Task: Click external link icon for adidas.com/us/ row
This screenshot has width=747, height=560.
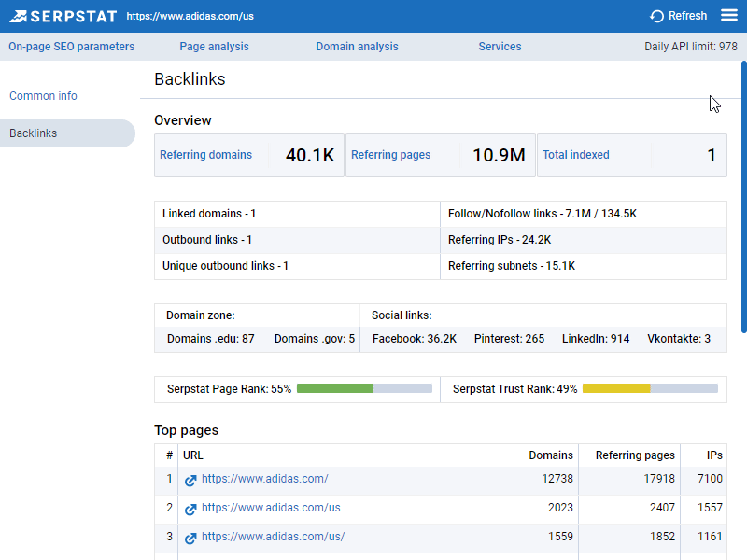Action: 190,539
